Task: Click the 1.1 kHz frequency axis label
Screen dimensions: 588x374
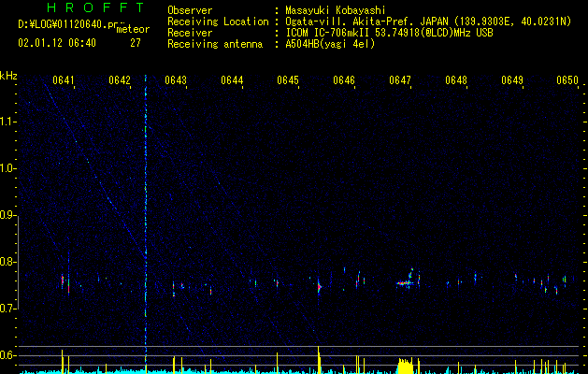Action: point(7,122)
